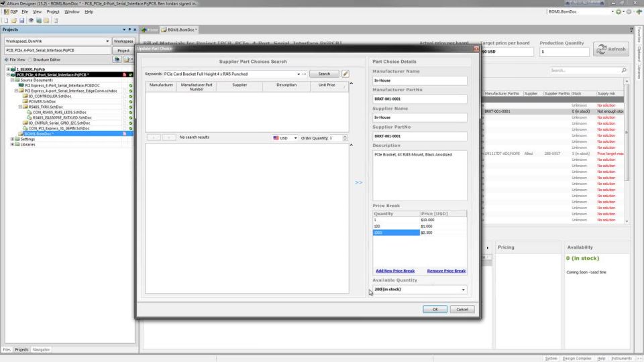Click the Workspace button
Viewport: 644px width, 362px height.
(123, 41)
